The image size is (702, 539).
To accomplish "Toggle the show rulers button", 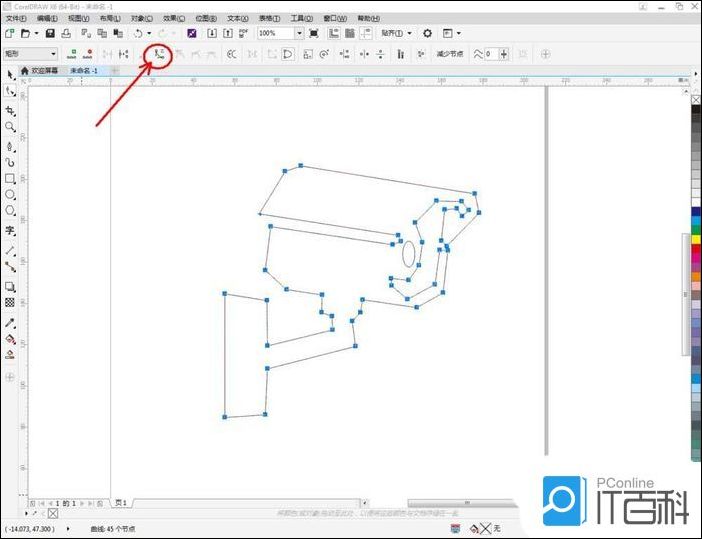I will tap(334, 33).
